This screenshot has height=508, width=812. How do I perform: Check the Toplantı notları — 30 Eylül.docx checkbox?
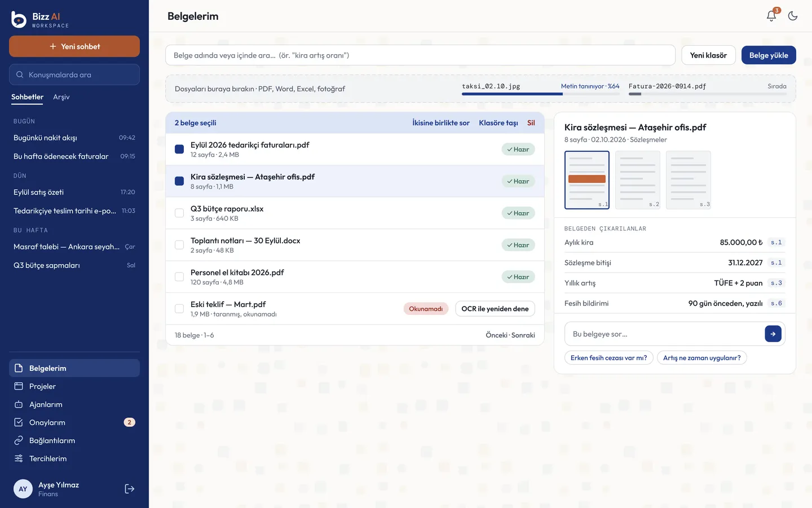coord(179,245)
